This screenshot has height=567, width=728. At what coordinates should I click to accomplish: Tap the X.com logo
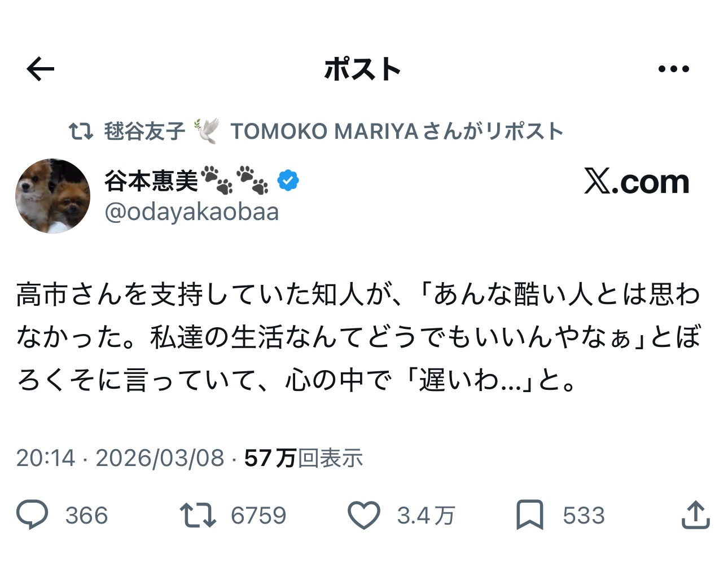click(x=636, y=182)
